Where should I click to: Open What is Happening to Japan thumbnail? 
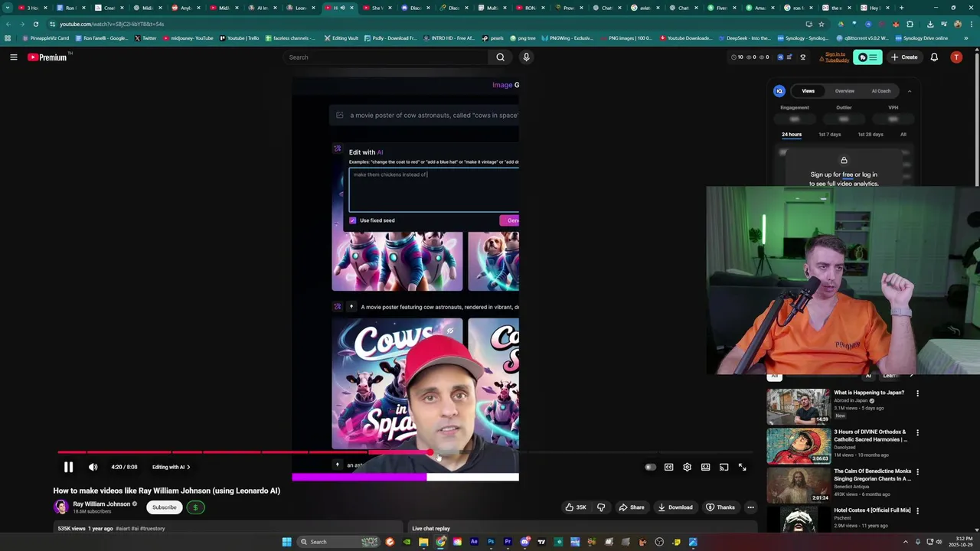(799, 406)
